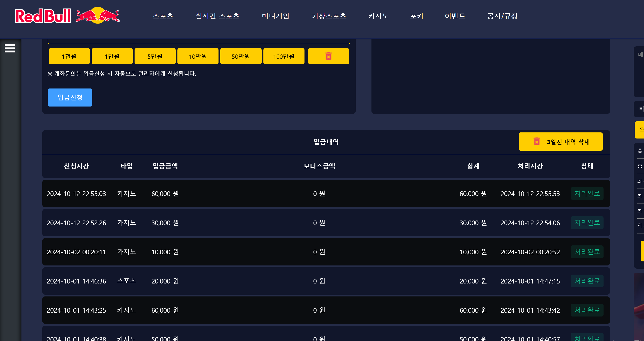644x341 pixels.
Task: Click the trash icon amount reset button
Action: point(328,56)
